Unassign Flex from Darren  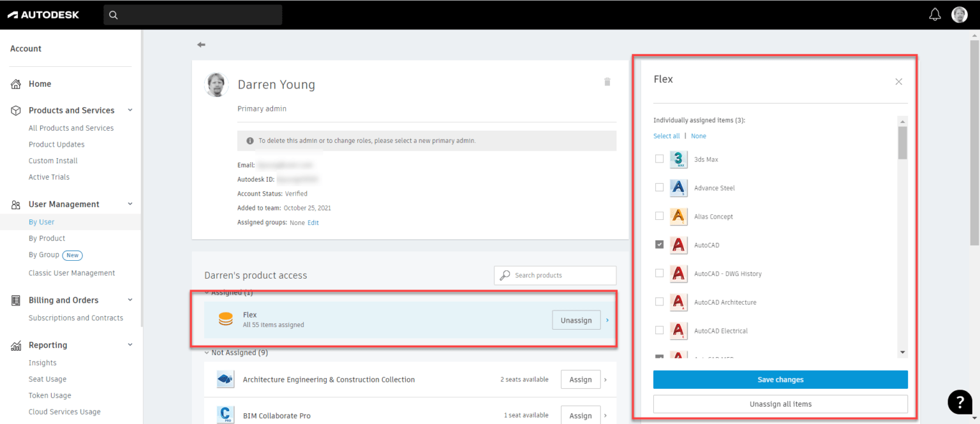(x=576, y=320)
